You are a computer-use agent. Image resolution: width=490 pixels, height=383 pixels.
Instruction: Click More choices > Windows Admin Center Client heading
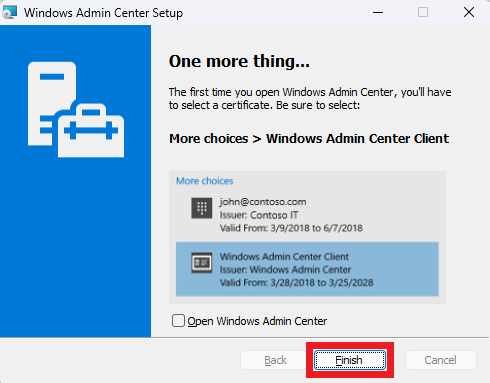point(309,139)
